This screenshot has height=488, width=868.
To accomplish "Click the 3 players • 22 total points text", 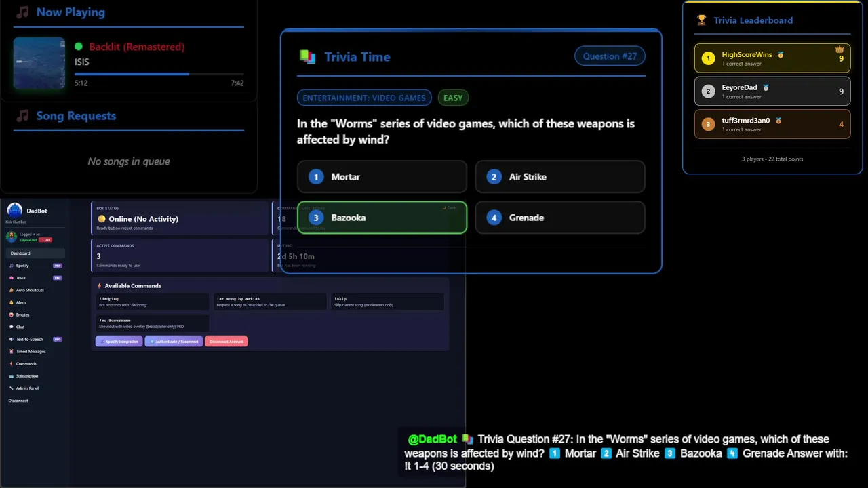I will (x=772, y=159).
